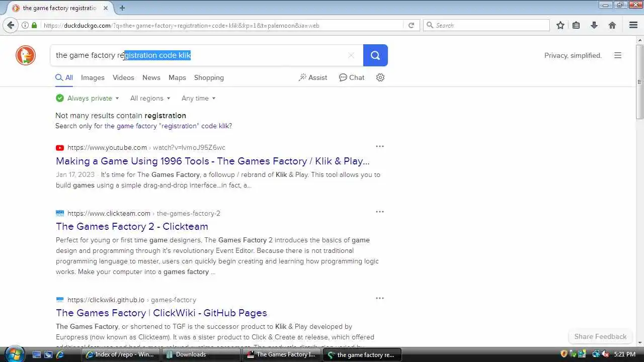Screen dimensions: 644x362
Task: Open a new browser tab
Action: click(x=122, y=8)
